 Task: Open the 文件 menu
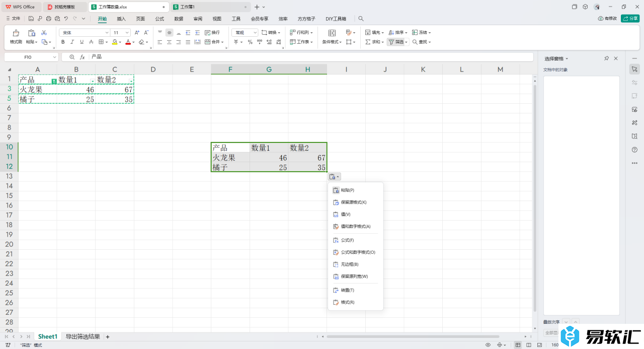click(x=13, y=19)
